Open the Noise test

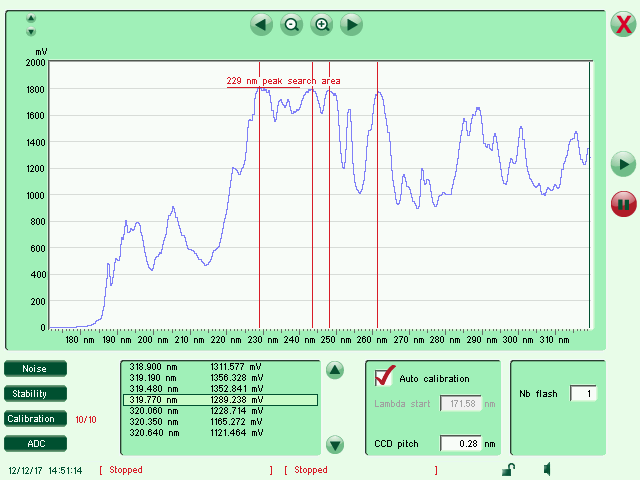pyautogui.click(x=35, y=369)
